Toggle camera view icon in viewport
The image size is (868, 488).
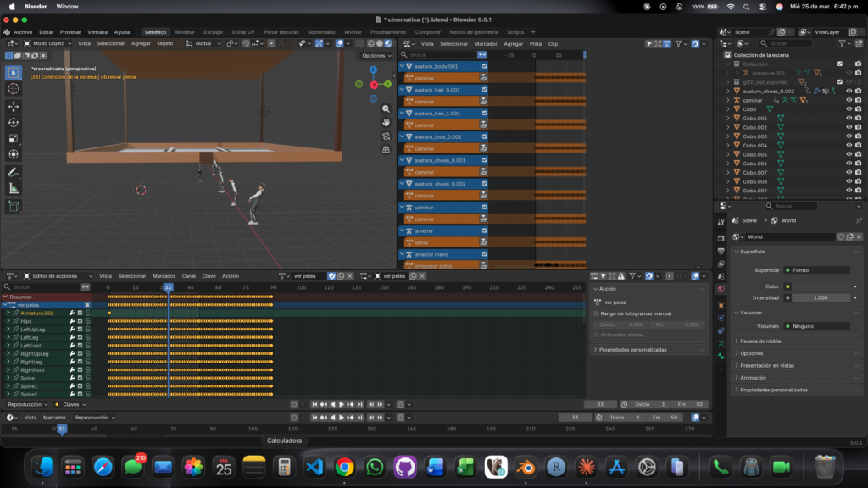387,136
